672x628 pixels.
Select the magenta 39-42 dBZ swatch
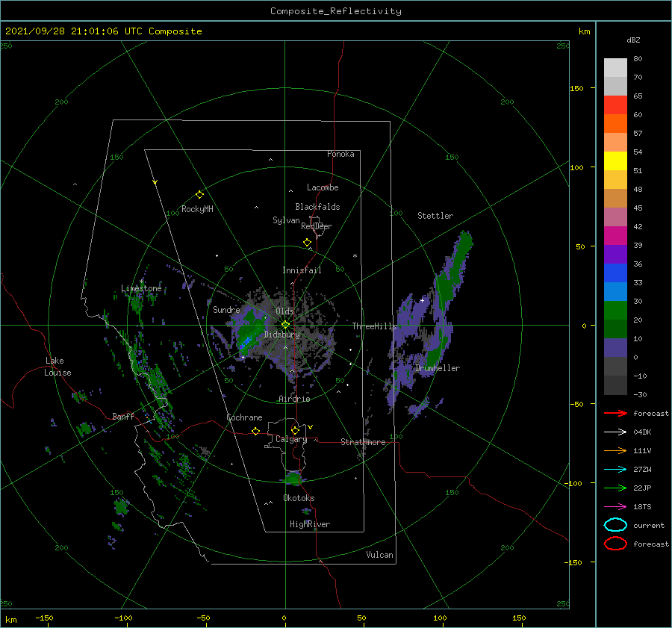click(615, 236)
